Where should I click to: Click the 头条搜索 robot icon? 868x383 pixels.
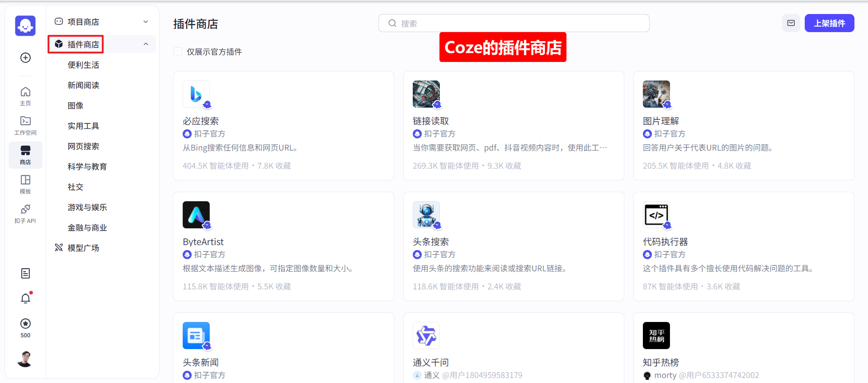pyautogui.click(x=426, y=215)
